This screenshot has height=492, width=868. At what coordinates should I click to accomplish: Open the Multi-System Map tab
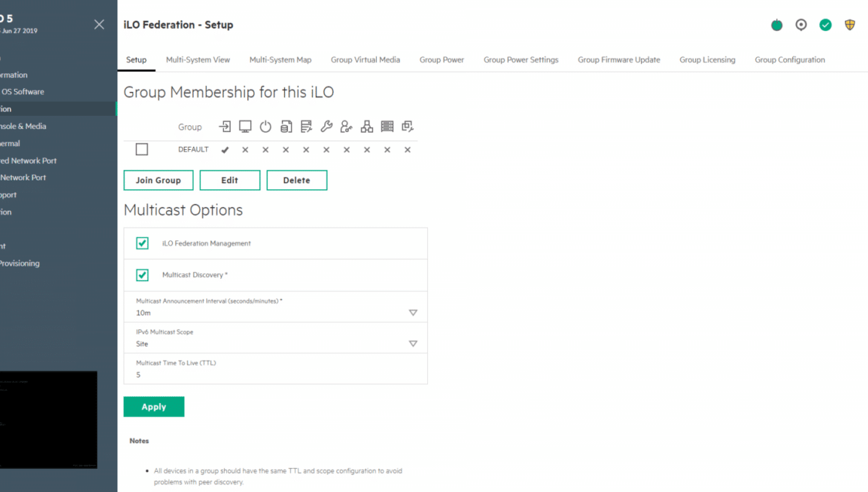(x=280, y=60)
